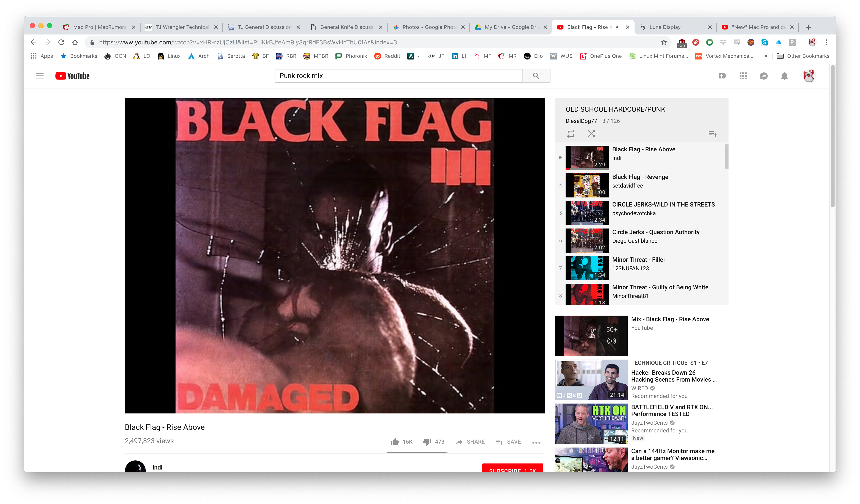Open OLD SCHOOL HARDCORE/PUNK playlist title
Viewport: 860px width, 504px height.
point(615,109)
